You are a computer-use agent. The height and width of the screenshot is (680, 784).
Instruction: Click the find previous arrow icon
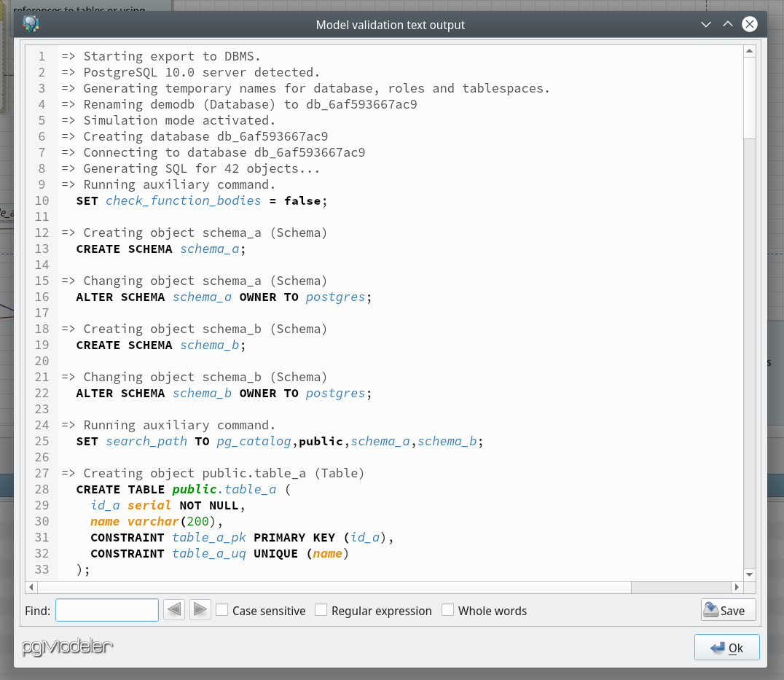coord(173,609)
